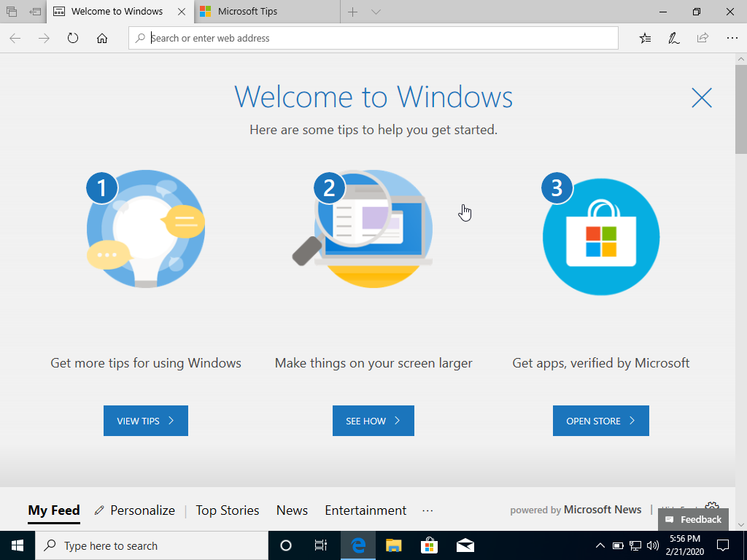747x560 pixels.
Task: Go back to previous page
Action: tap(15, 38)
